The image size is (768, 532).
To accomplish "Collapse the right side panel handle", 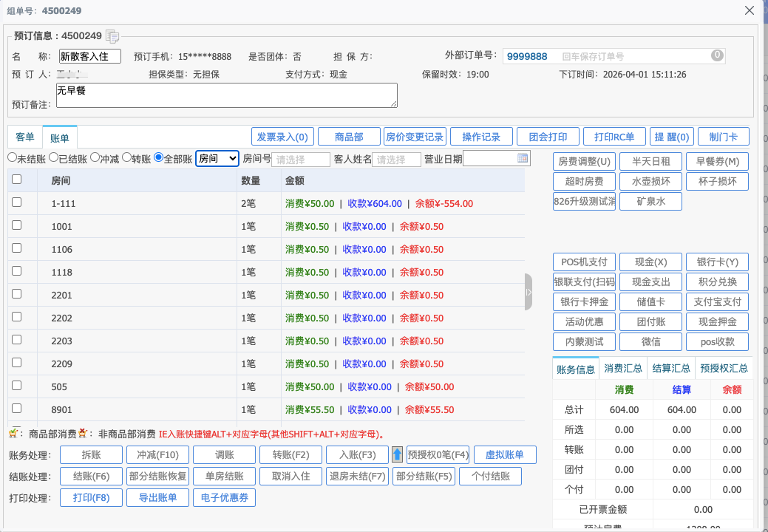I will [529, 293].
